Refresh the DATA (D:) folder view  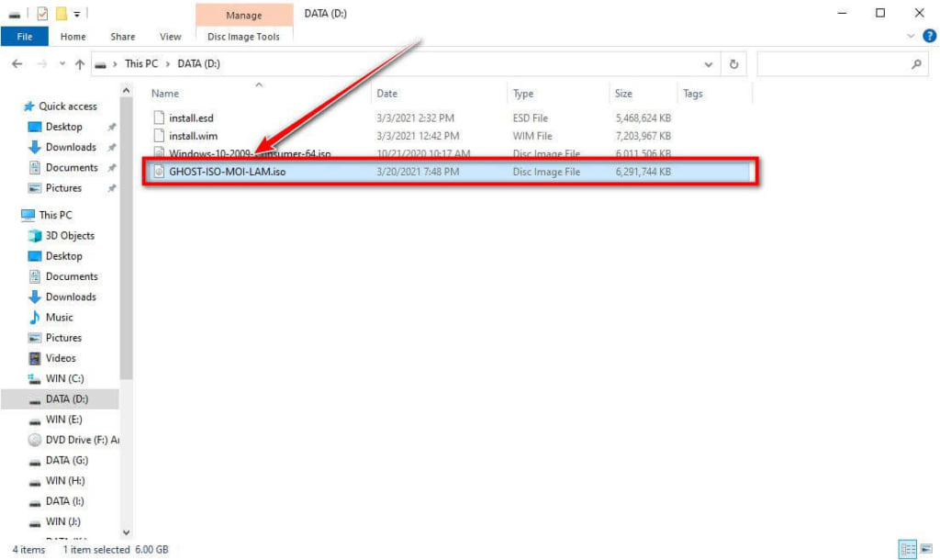point(733,64)
